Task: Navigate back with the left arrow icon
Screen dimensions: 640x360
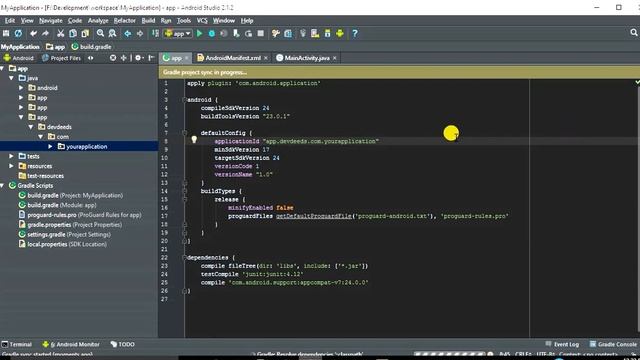Action: 128,33
